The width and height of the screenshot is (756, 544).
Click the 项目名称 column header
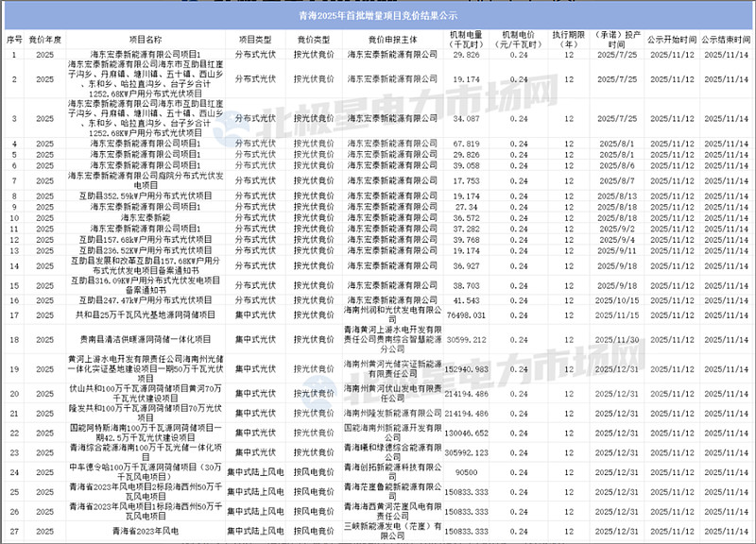coord(146,40)
